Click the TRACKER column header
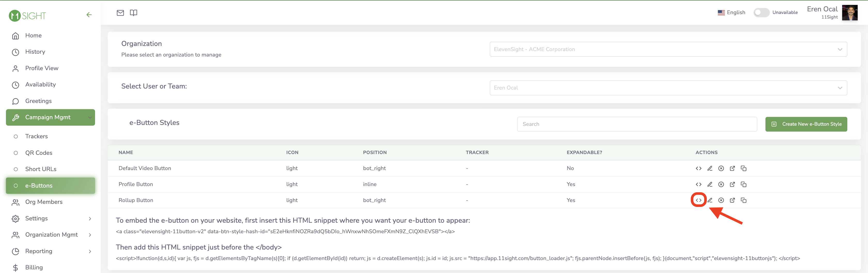The height and width of the screenshot is (273, 868). click(477, 152)
